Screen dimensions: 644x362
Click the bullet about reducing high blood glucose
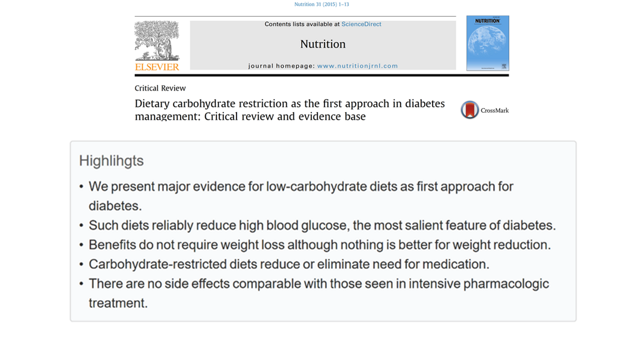click(322, 226)
